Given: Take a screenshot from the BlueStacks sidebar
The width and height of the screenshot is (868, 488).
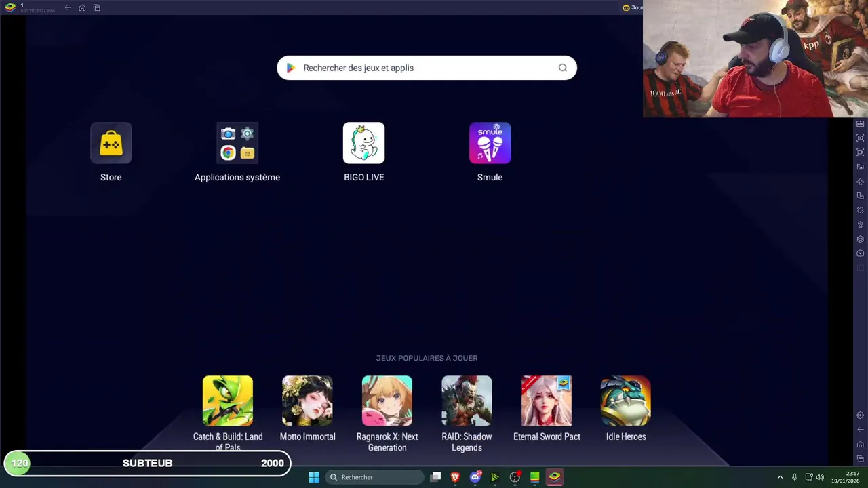Looking at the screenshot, I should pyautogui.click(x=861, y=138).
